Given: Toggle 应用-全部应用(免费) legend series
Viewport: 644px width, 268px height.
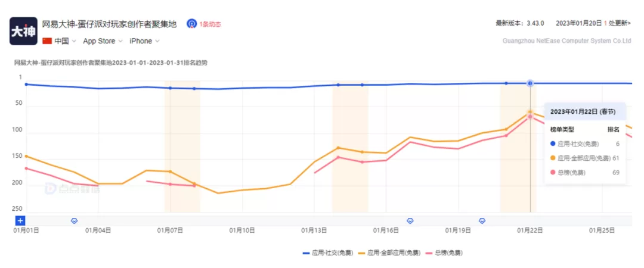Looking at the screenshot, I should [389, 253].
